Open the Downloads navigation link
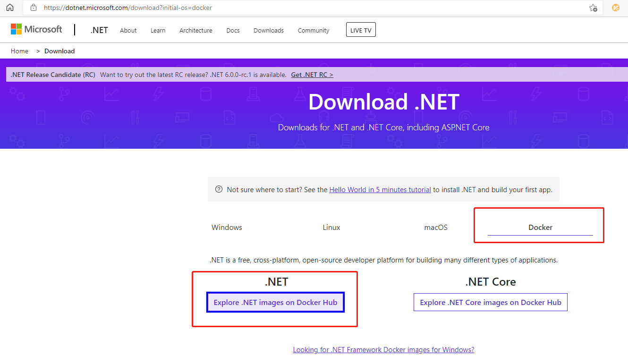The width and height of the screenshot is (628, 364). [269, 30]
